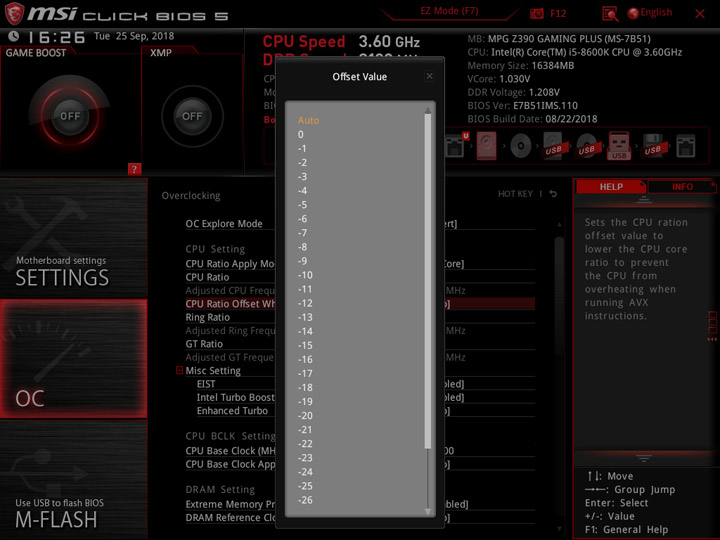This screenshot has height=540, width=720.
Task: Select the Intel Turbo Boost setting
Action: coord(366,397)
